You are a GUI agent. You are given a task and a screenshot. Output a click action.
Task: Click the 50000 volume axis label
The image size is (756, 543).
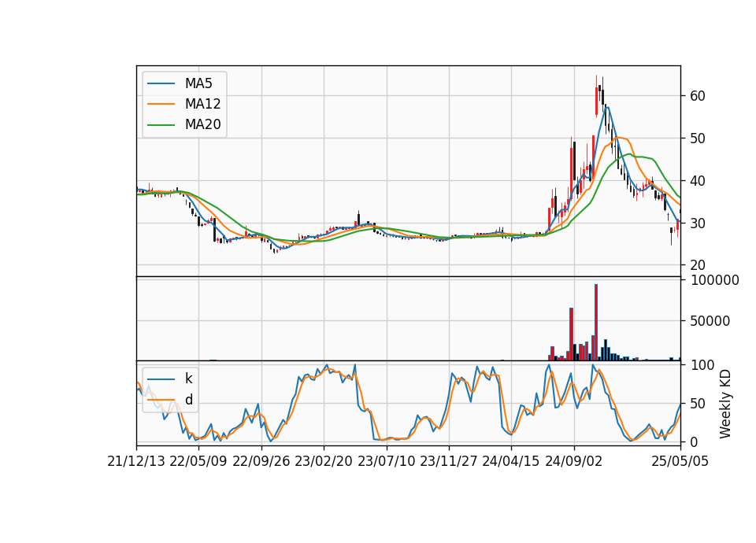click(710, 321)
